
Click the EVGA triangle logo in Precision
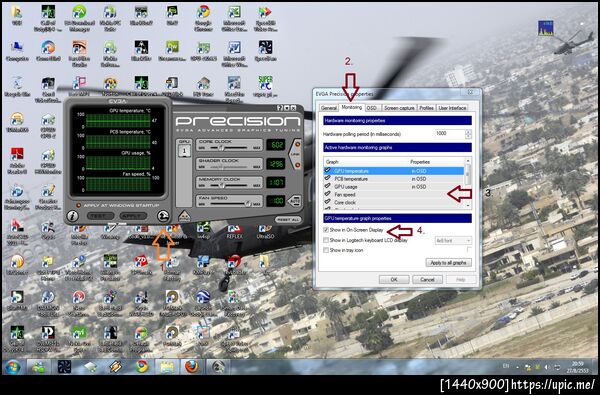point(184,216)
